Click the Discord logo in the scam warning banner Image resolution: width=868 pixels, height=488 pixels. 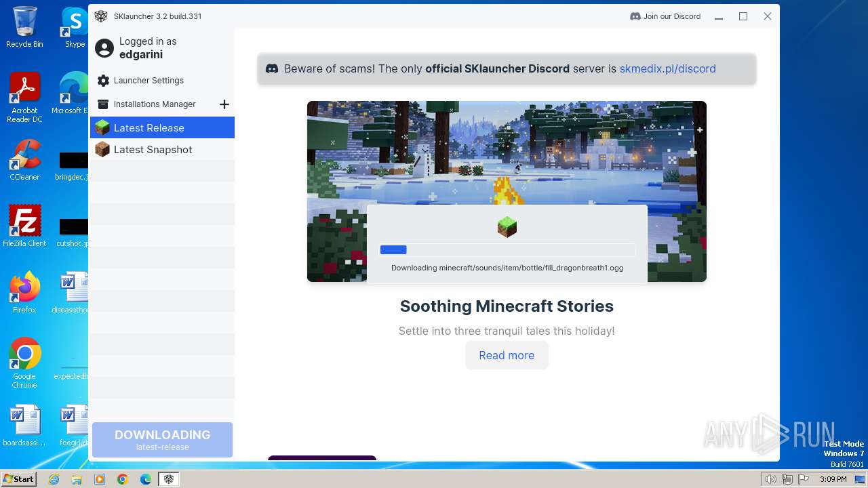pyautogui.click(x=272, y=68)
